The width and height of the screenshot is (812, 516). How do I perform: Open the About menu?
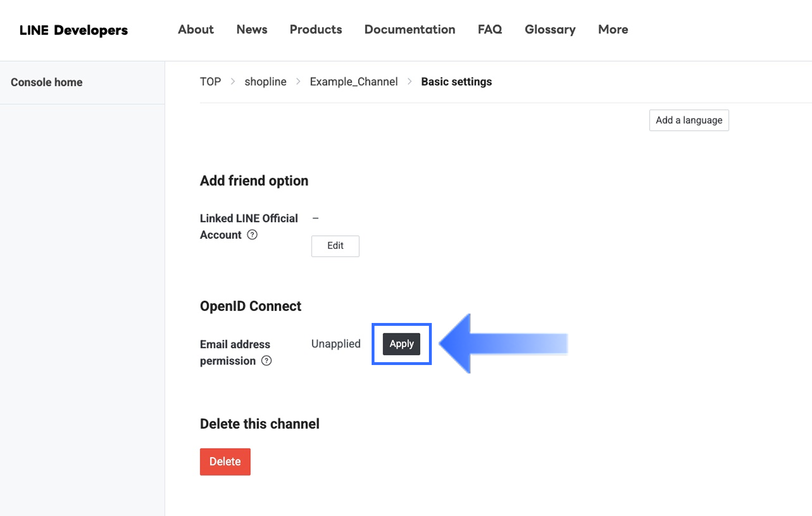[x=196, y=30]
